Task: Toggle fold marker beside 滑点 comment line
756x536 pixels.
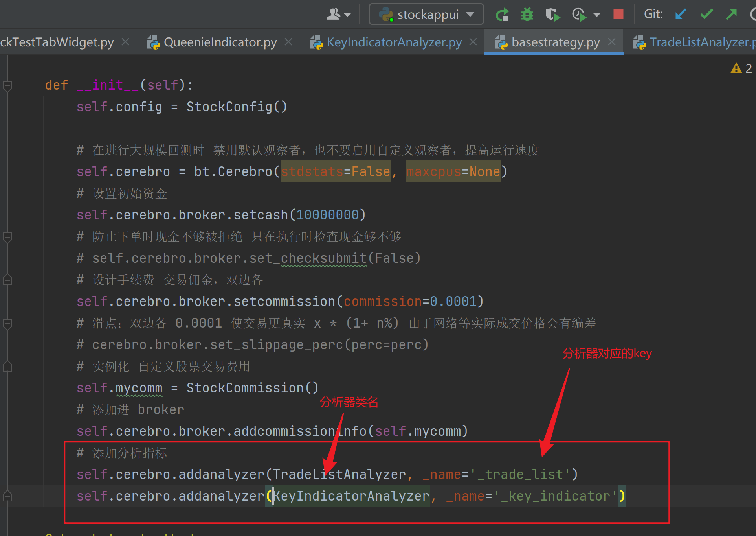Action: (x=7, y=324)
